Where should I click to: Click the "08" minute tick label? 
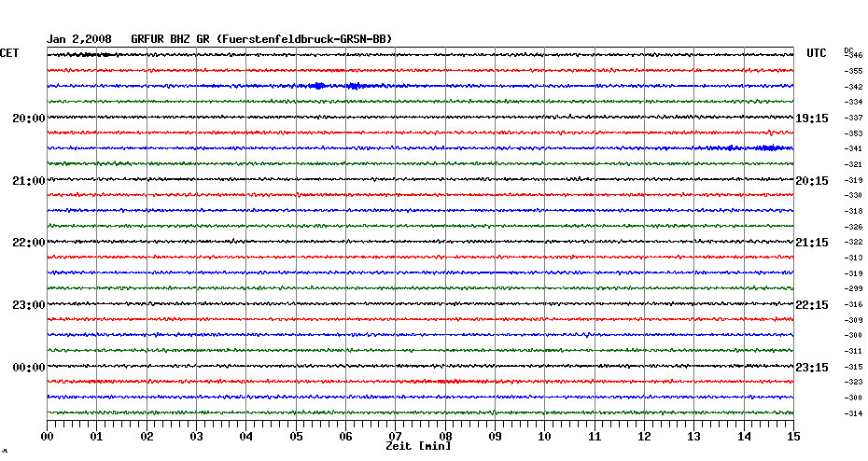(x=445, y=437)
